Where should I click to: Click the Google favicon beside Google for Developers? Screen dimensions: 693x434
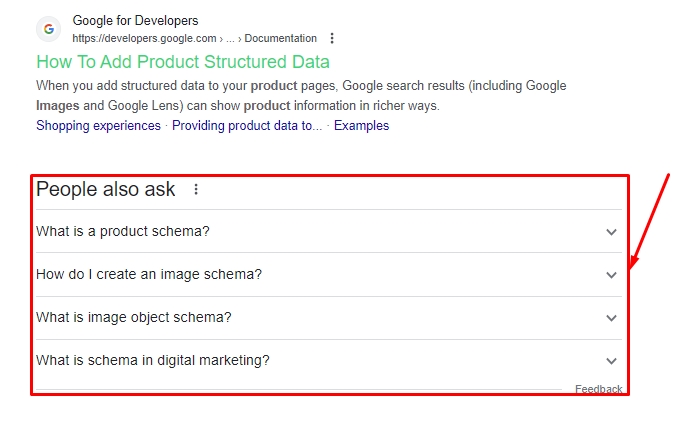tap(49, 29)
